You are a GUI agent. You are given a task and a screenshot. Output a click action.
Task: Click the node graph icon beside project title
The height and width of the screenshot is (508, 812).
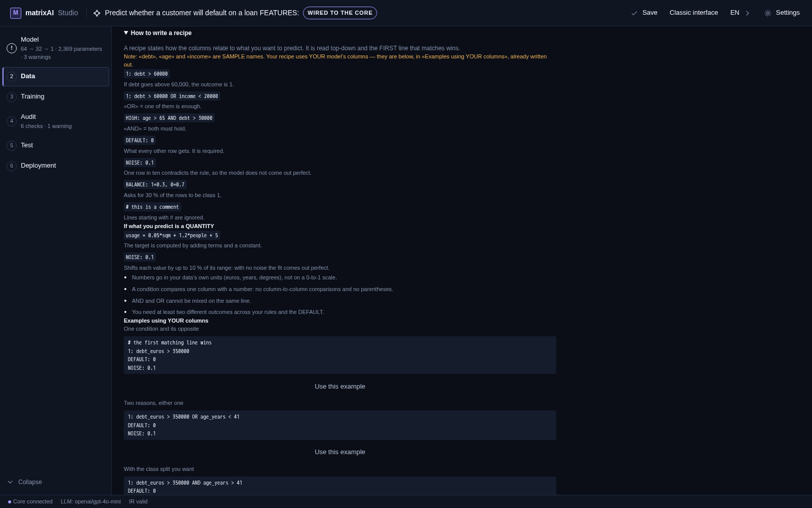tap(97, 13)
